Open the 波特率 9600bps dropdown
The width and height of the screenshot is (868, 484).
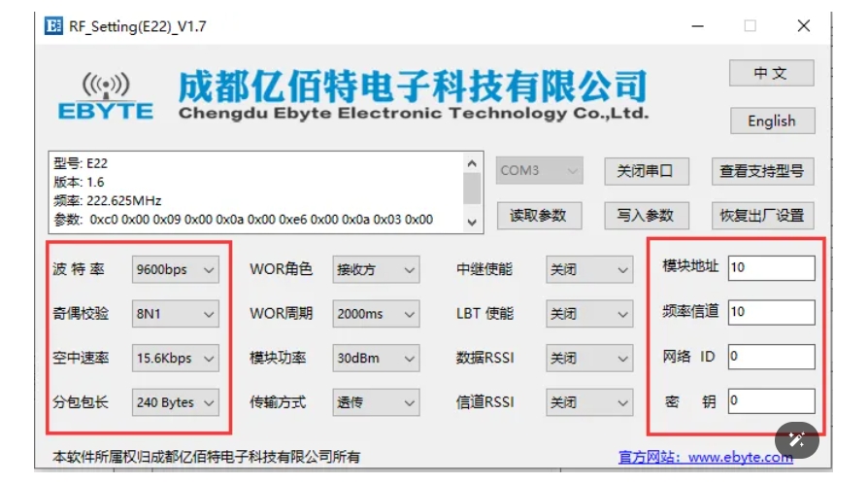tap(176, 269)
